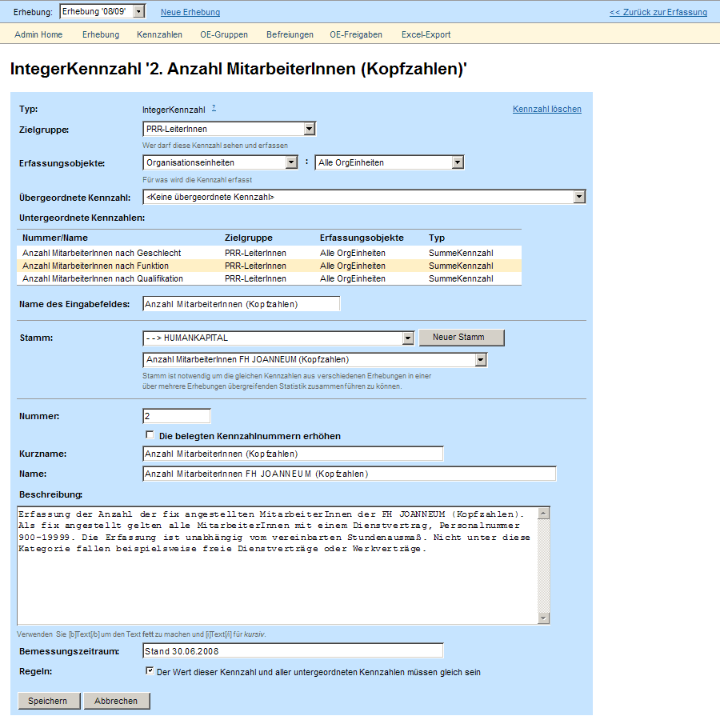The image size is (720, 728).
Task: Go to the OE-Gruppen menu
Action: pos(224,34)
